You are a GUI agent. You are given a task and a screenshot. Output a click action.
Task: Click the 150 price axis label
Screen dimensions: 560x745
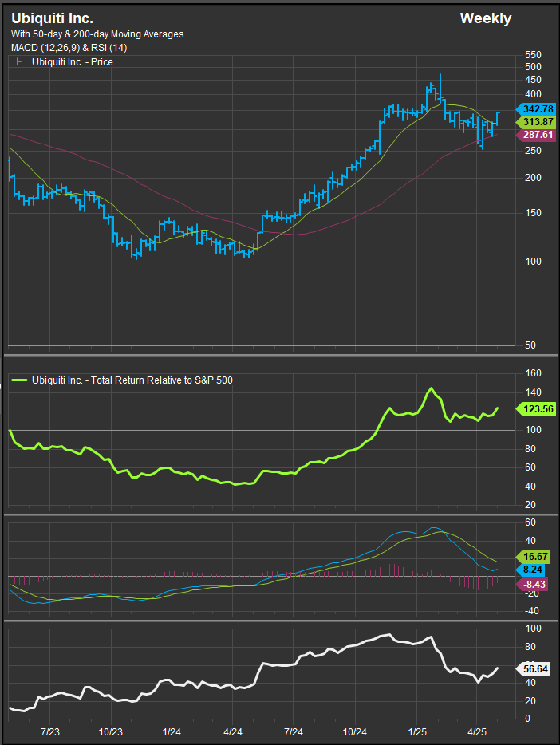click(x=533, y=213)
